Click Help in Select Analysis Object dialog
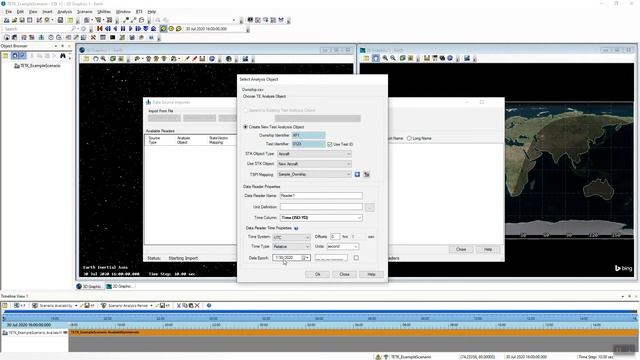The width and height of the screenshot is (640, 360). (371, 274)
